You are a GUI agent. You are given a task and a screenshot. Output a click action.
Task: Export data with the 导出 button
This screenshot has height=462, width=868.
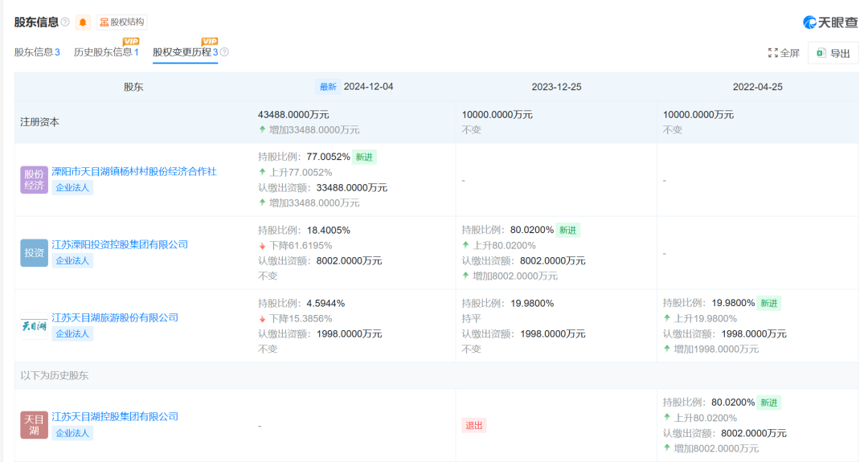[833, 53]
